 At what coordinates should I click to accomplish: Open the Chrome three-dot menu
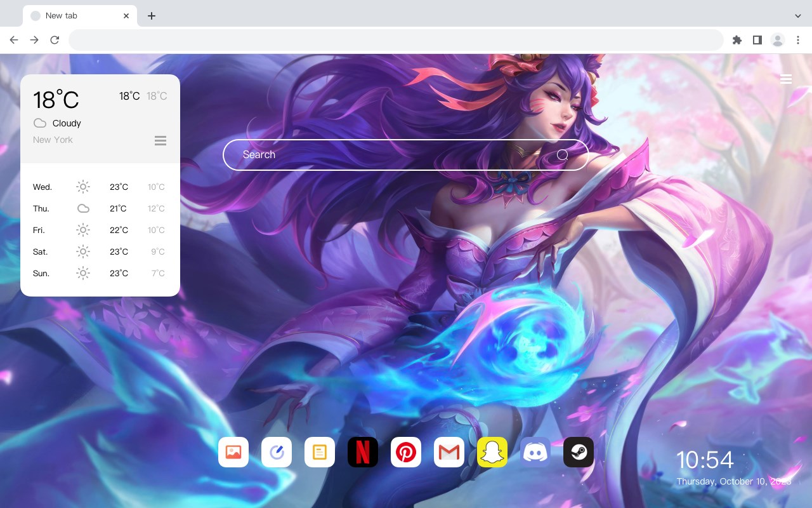pos(798,40)
